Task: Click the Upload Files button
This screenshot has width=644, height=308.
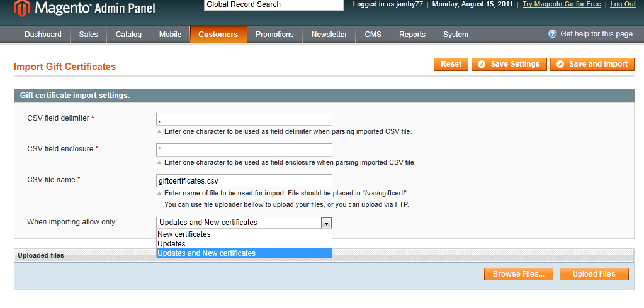Action: tap(594, 274)
